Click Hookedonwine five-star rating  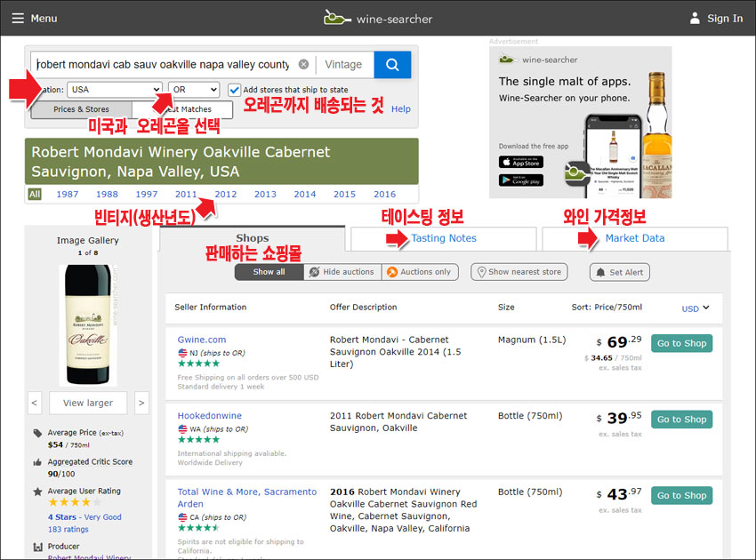pos(198,439)
